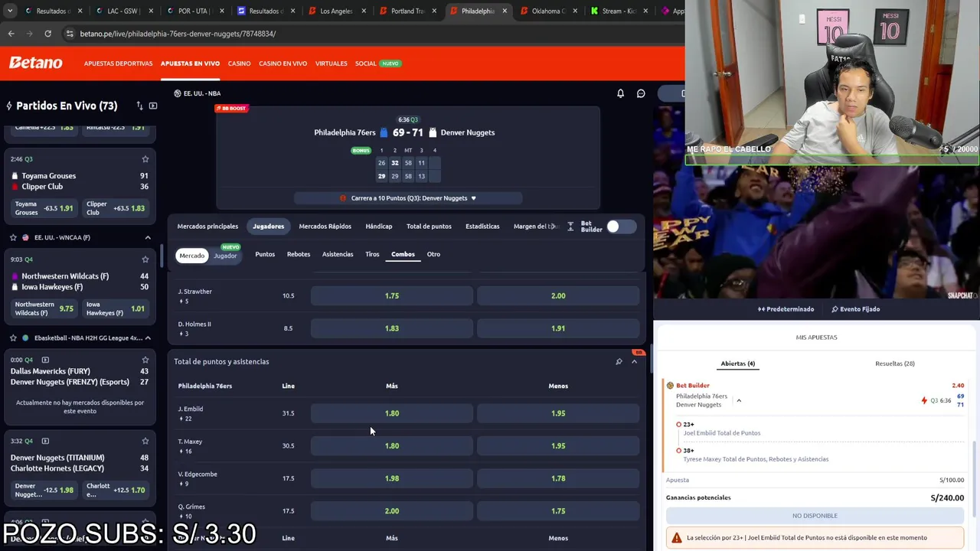980x551 pixels.
Task: Open the chat bubble icon
Action: point(641,93)
